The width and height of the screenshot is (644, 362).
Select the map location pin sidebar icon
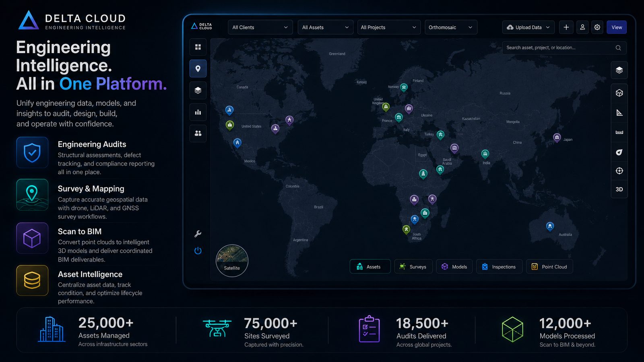coord(198,68)
